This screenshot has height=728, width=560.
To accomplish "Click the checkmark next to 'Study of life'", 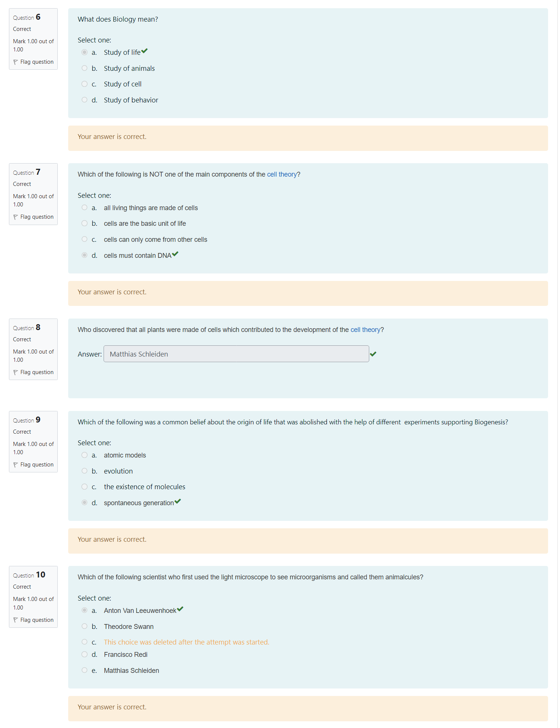I will 145,51.
